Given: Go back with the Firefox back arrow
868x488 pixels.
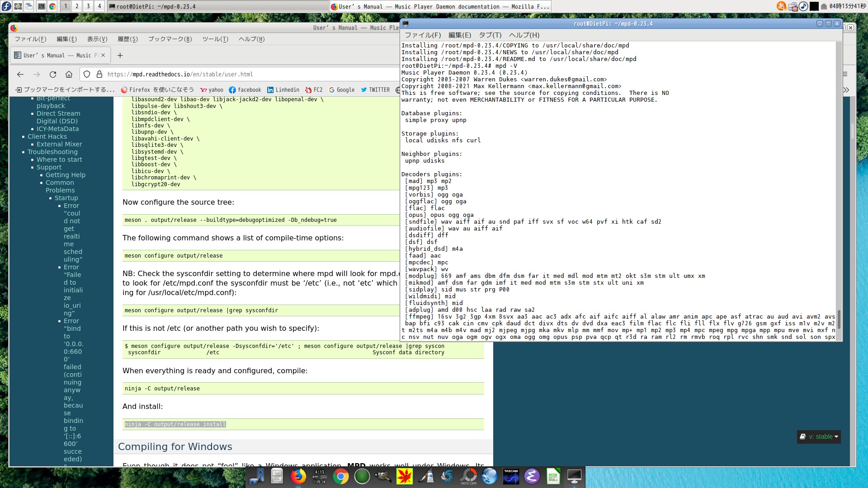Looking at the screenshot, I should click(x=20, y=75).
